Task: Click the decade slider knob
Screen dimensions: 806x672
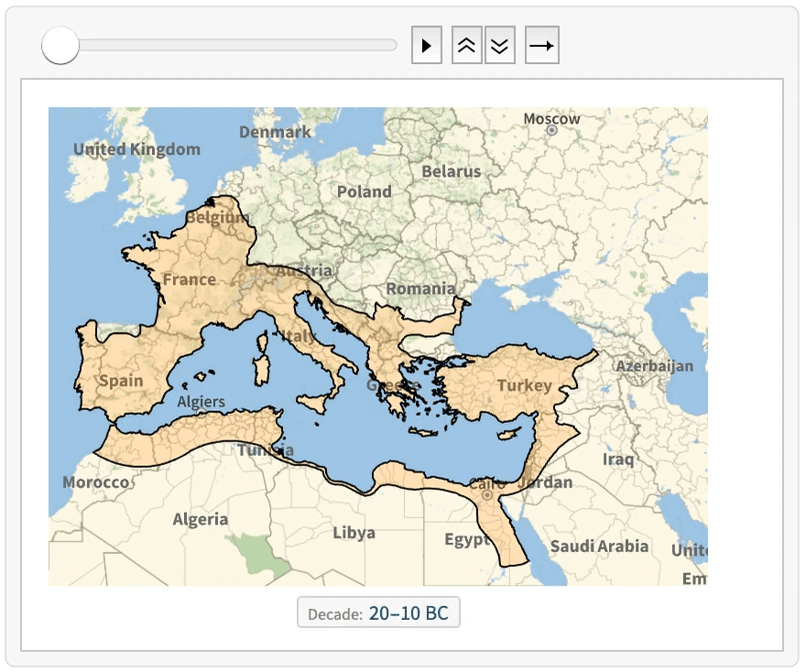Action: click(60, 46)
